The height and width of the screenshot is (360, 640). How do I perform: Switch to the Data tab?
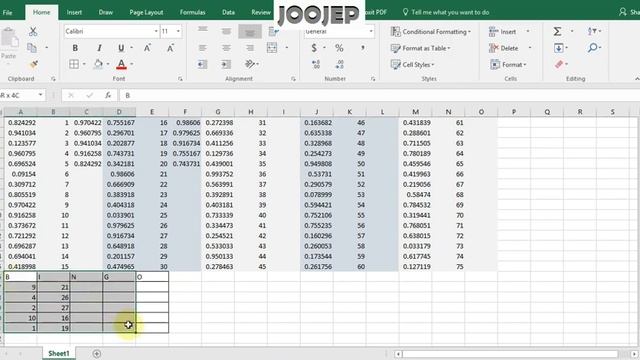click(228, 12)
